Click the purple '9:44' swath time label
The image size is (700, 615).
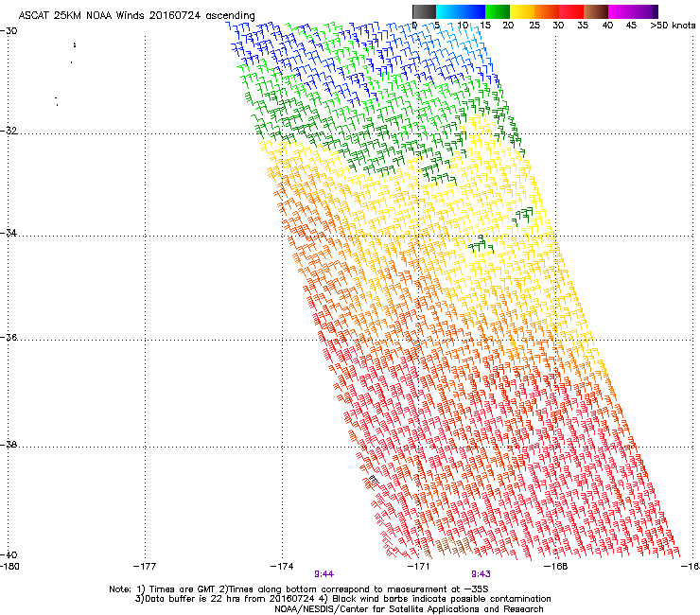[324, 574]
